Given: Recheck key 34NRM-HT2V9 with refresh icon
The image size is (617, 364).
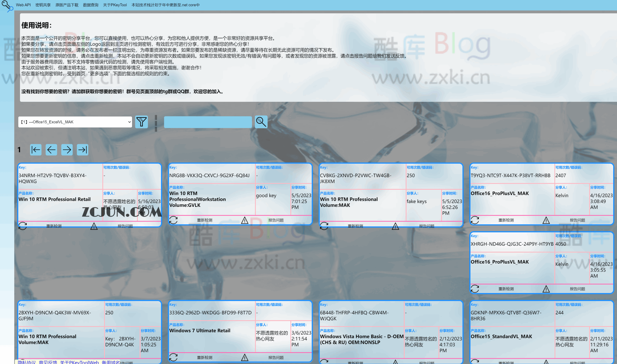Looking at the screenshot, I should pyautogui.click(x=23, y=226).
